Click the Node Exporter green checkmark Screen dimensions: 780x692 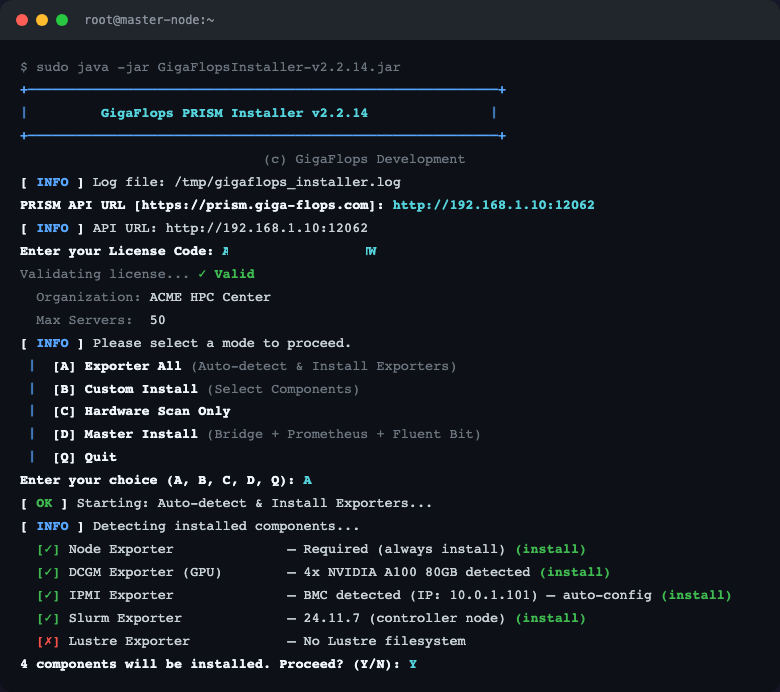click(x=48, y=549)
